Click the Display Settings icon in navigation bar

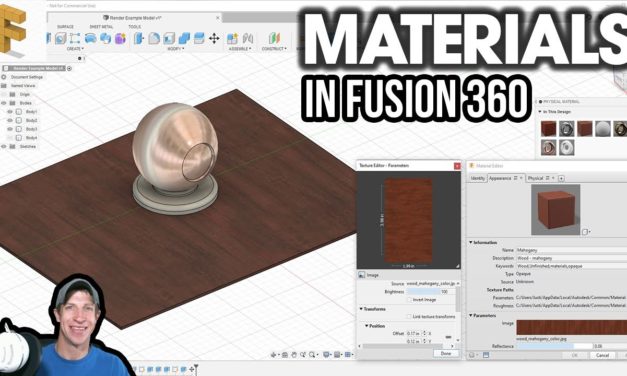pos(326,354)
